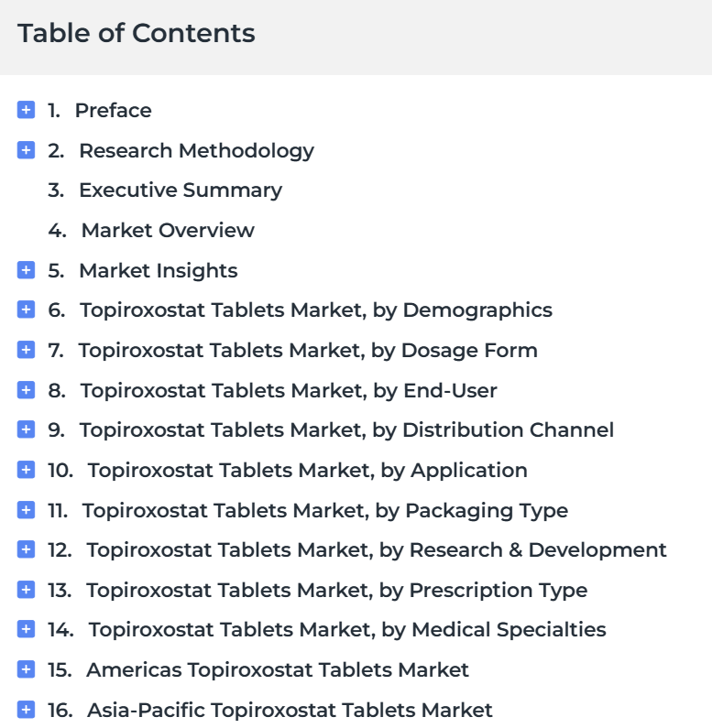Click plus icon for Packaging Type
The image size is (712, 728).
[26, 510]
